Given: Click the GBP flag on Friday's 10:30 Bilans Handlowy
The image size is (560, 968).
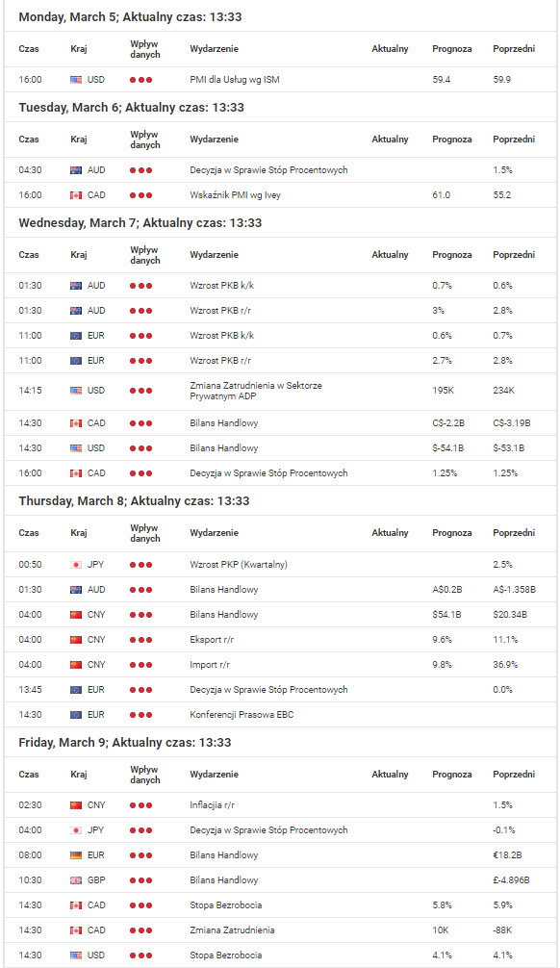Looking at the screenshot, I should pos(76,880).
